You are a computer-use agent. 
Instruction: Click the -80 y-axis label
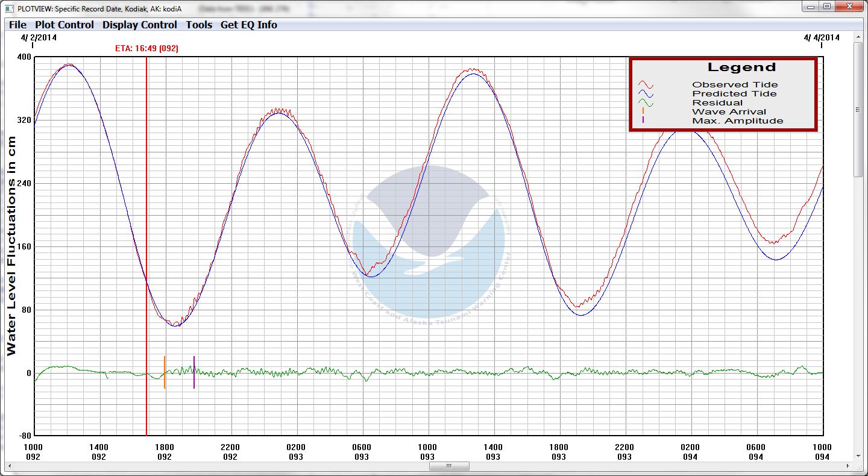24,436
